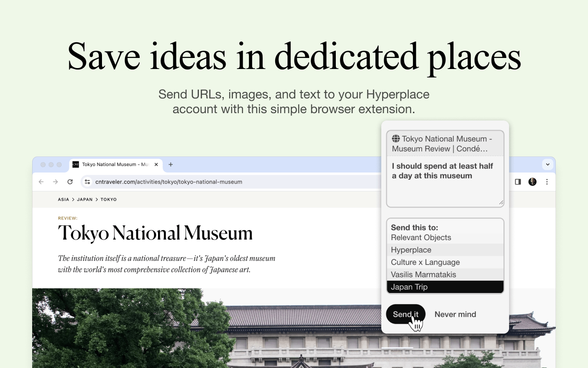Open the Chrome three-dot menu

[547, 182]
